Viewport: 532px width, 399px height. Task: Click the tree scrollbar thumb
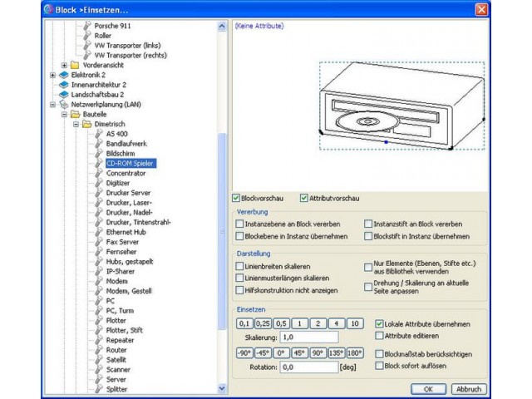coord(222,231)
